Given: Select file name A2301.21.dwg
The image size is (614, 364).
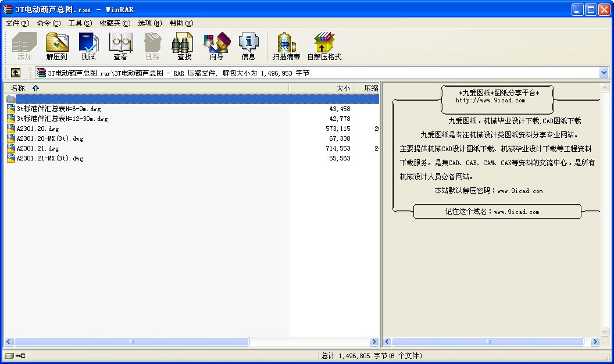Looking at the screenshot, I should pos(38,148).
